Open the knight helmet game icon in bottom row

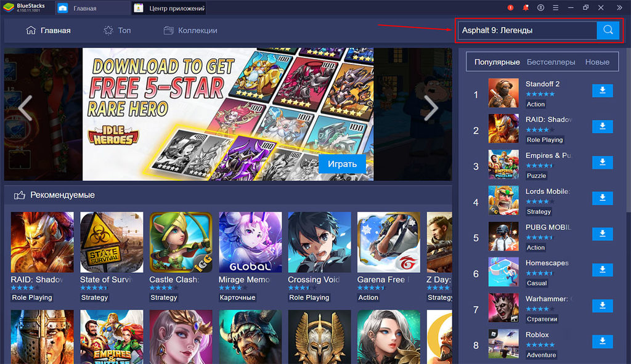click(x=43, y=337)
